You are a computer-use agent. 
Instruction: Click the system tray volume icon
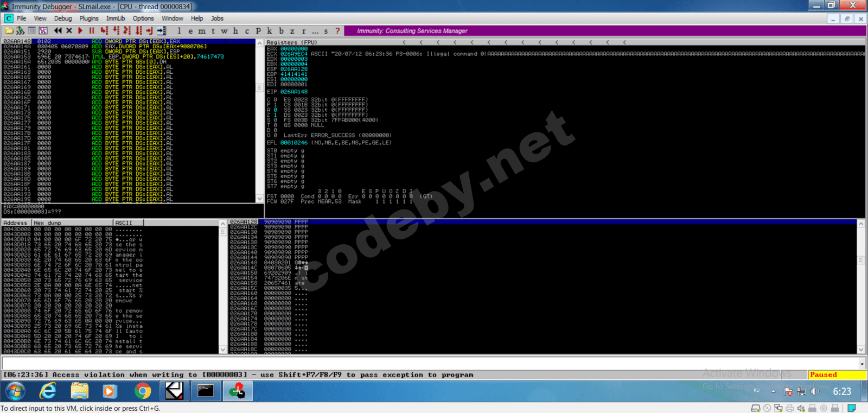815,391
